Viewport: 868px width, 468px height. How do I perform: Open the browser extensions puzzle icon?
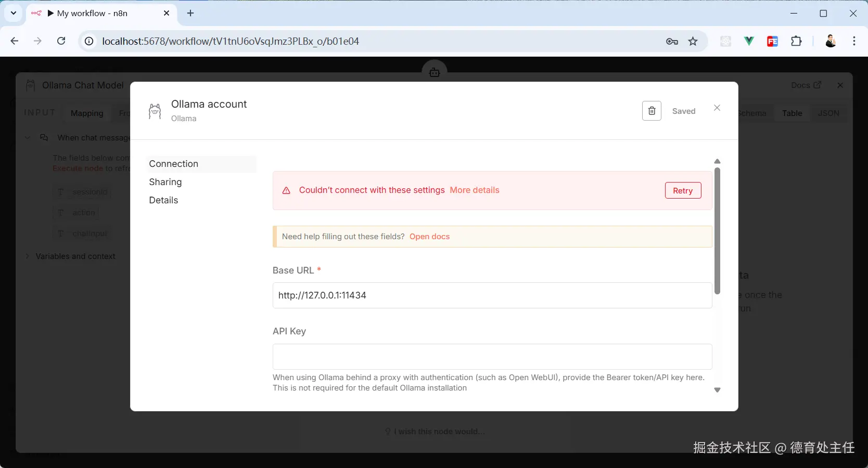[796, 41]
